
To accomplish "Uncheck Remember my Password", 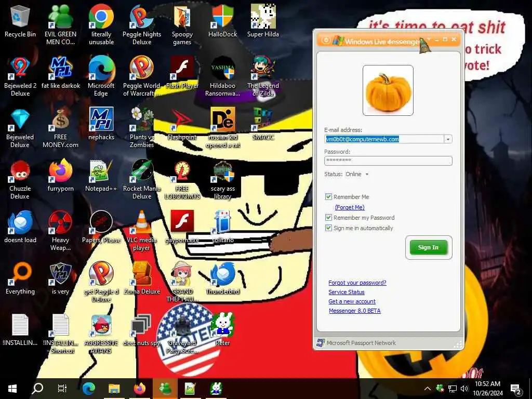I will 328,218.
